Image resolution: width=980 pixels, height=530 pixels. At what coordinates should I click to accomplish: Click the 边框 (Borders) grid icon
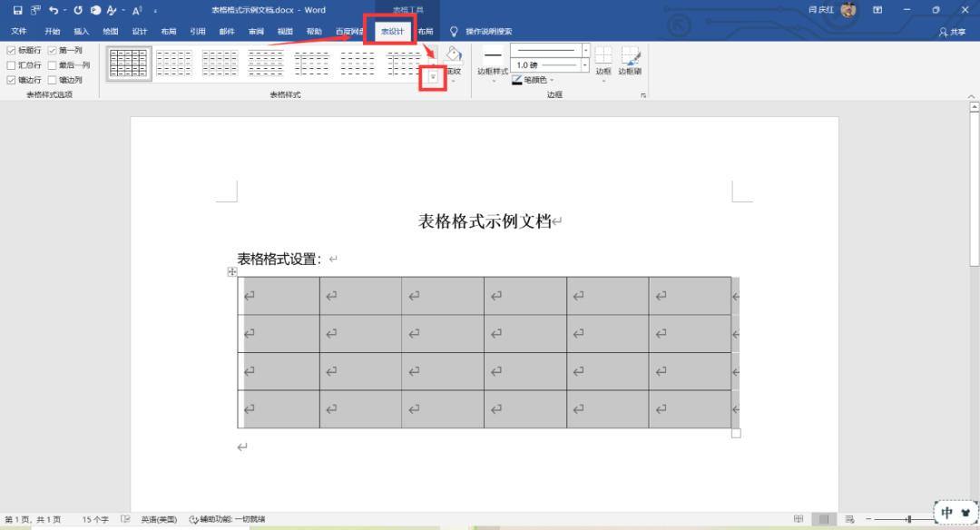click(x=603, y=55)
